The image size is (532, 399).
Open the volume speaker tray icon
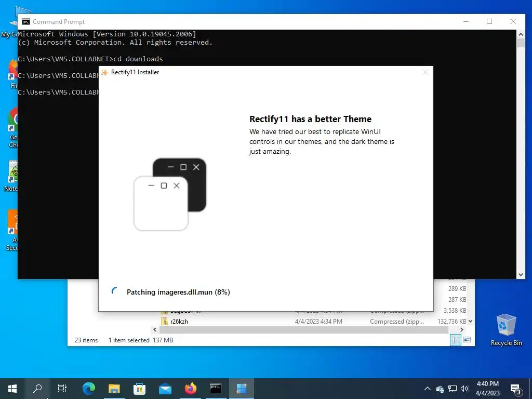(x=464, y=389)
